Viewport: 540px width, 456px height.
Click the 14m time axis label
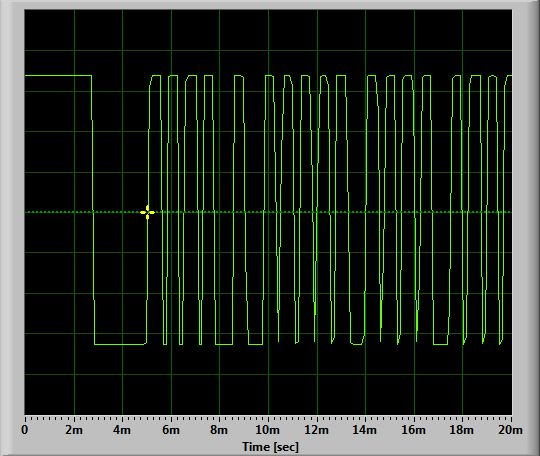[365, 430]
